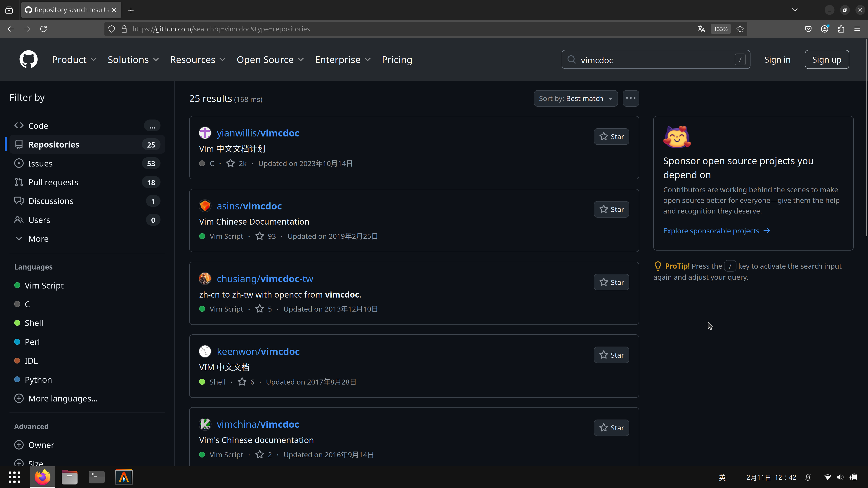Image resolution: width=868 pixels, height=488 pixels.
Task: Filter results by Shell language
Action: coord(34,323)
